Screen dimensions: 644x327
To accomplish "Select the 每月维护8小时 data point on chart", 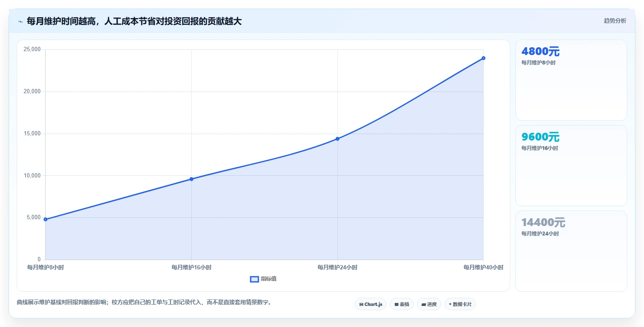I will 45,219.
